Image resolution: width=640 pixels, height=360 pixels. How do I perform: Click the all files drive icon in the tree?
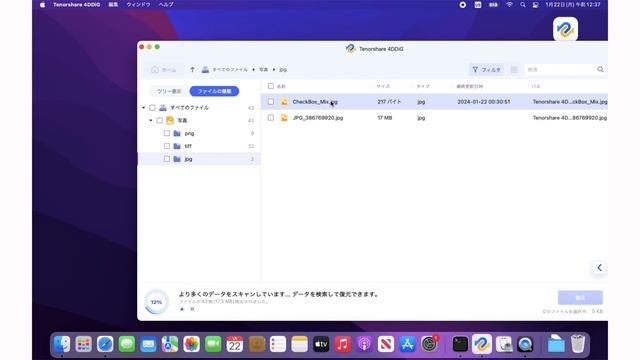tap(163, 108)
